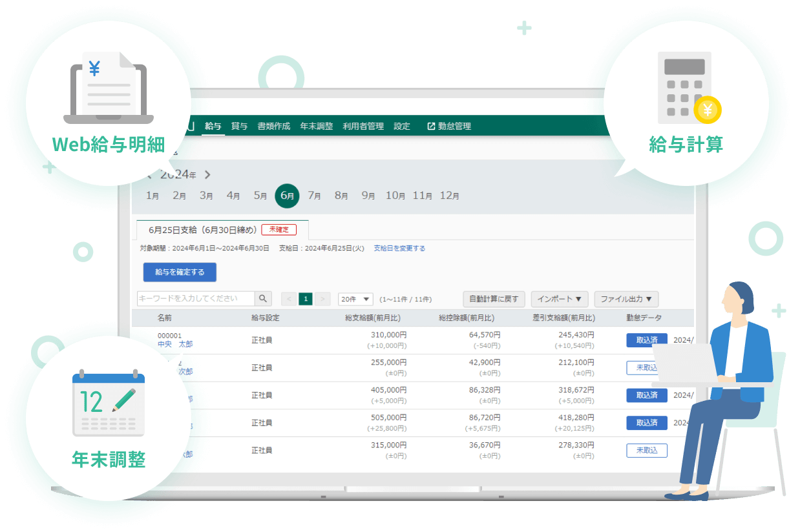Select 7月 in month selector
The height and width of the screenshot is (532, 800).
coord(314,196)
